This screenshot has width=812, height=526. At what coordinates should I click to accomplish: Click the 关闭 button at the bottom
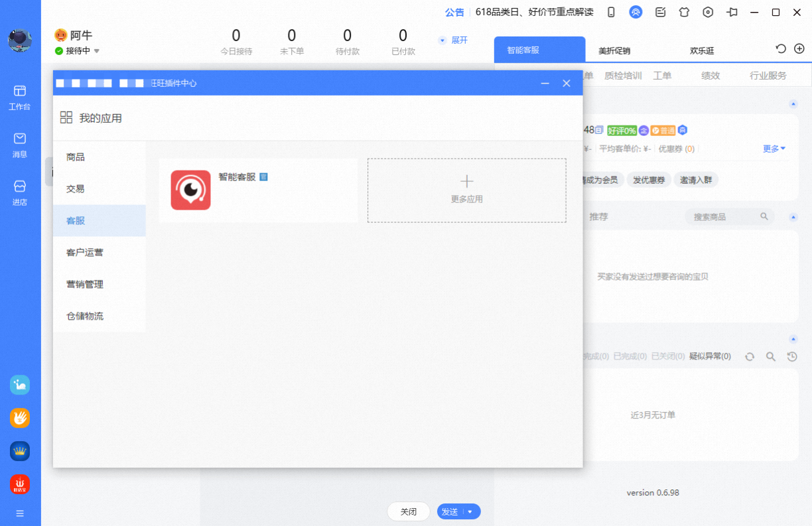pyautogui.click(x=409, y=511)
